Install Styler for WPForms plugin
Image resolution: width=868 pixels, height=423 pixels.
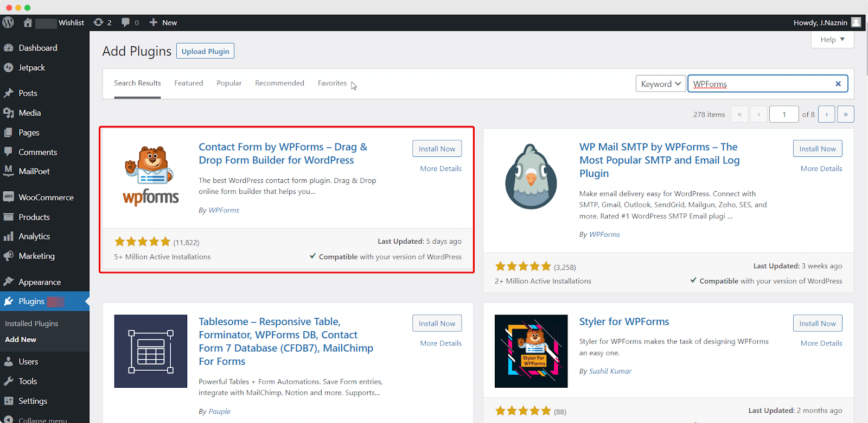click(818, 323)
